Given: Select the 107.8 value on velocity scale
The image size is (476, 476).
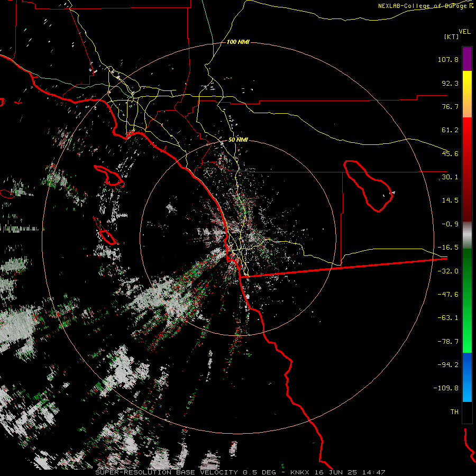Looking at the screenshot, I should [448, 59].
